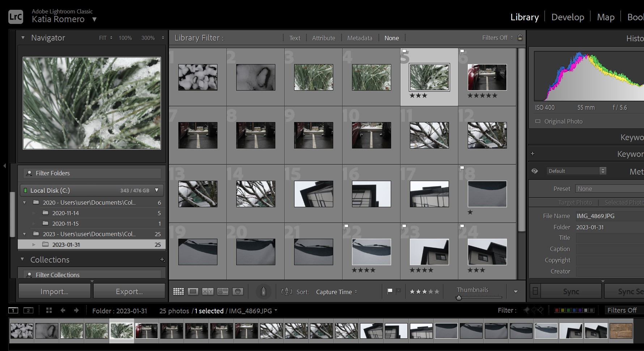This screenshot has width=644, height=351.
Task: Expand the 2023-01-31 folder
Action: [x=34, y=245]
